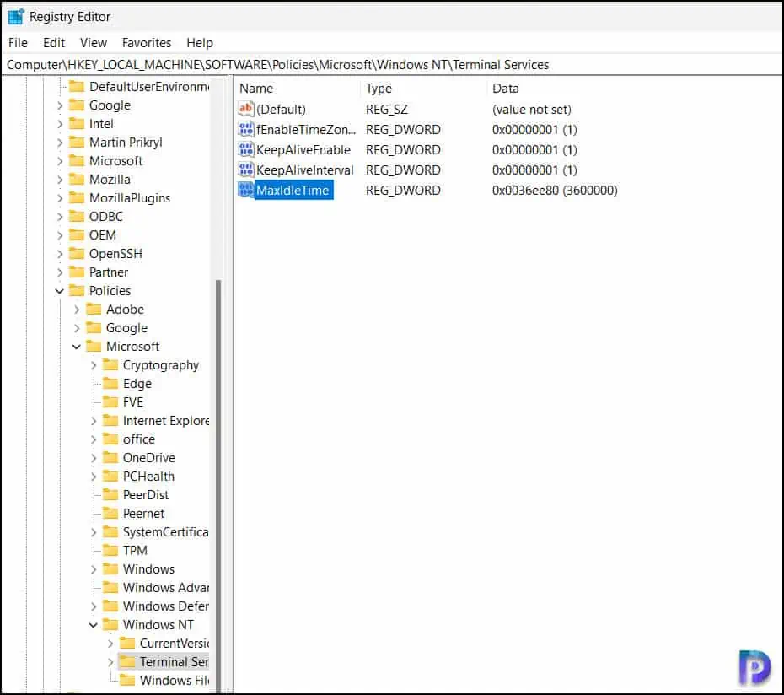
Task: Click the Terminal Services folder icon
Action: (127, 661)
